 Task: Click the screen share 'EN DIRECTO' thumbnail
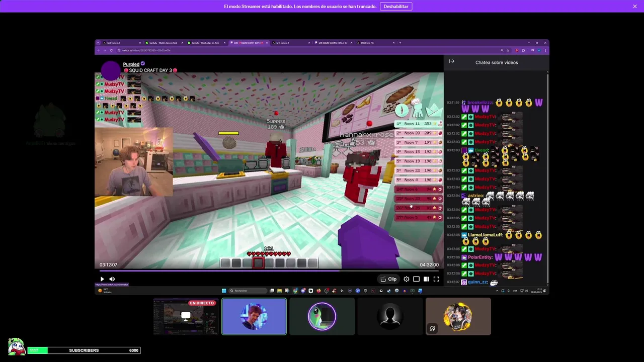[x=186, y=316]
